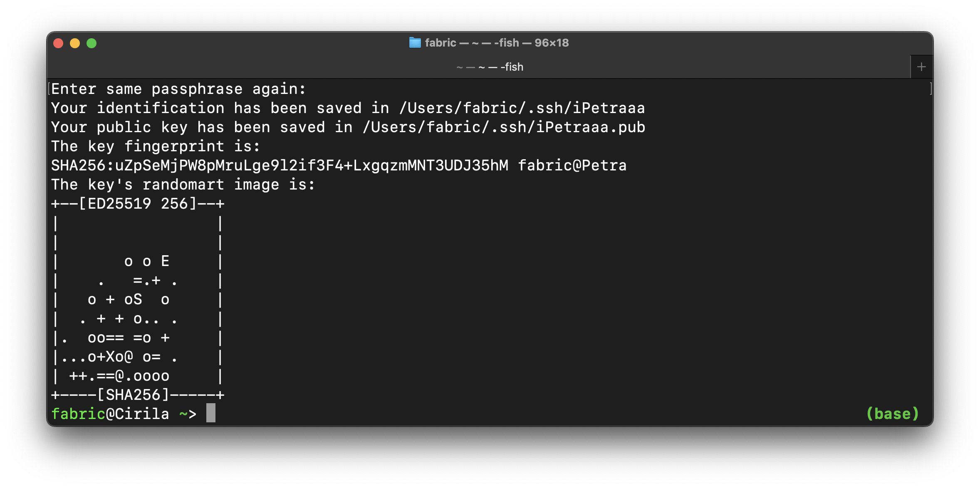980x488 pixels.
Task: Click the (base) indicator text
Action: pyautogui.click(x=893, y=413)
